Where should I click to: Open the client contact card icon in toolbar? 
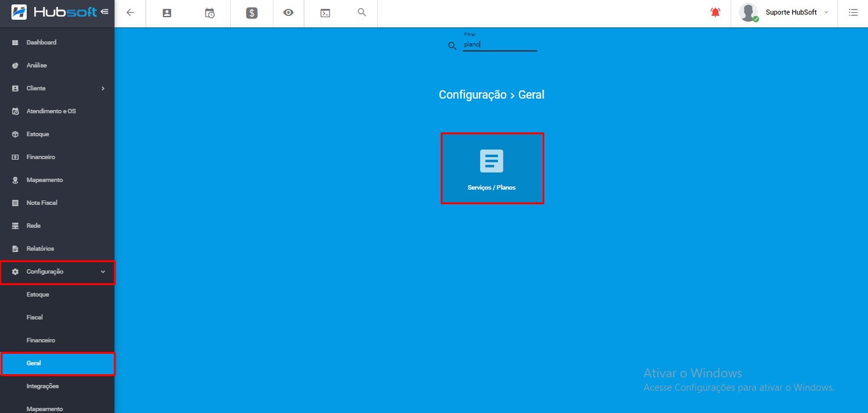click(167, 13)
